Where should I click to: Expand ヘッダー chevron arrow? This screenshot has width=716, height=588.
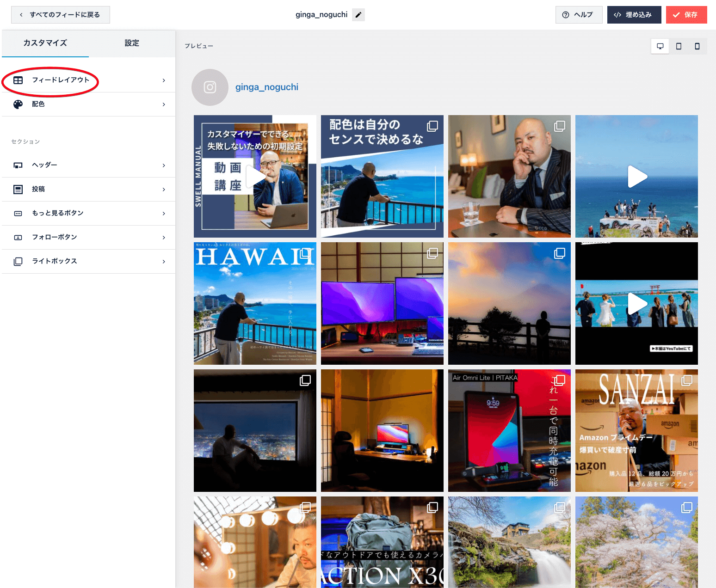point(164,165)
